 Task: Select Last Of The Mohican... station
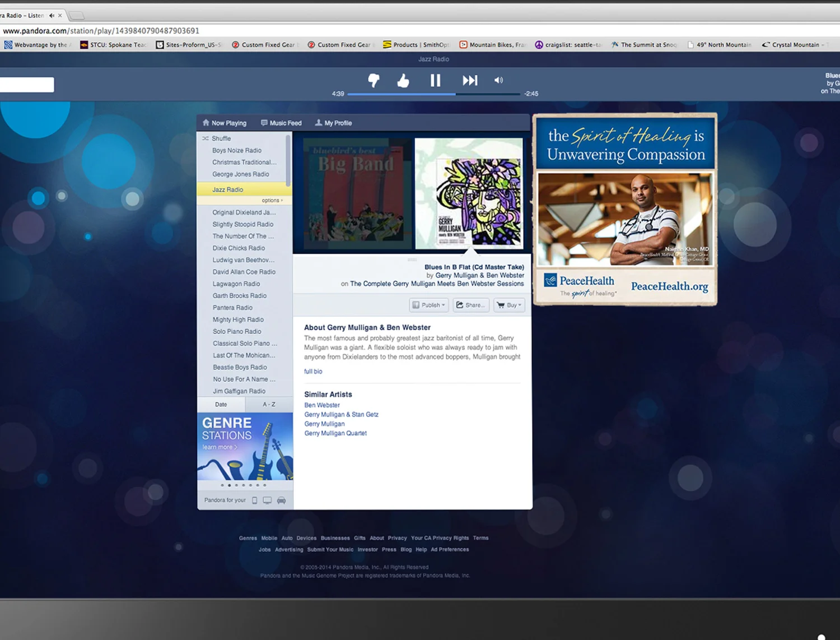tap(244, 355)
